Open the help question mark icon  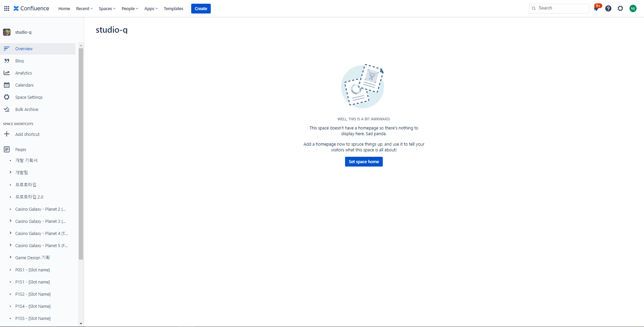[x=608, y=8]
